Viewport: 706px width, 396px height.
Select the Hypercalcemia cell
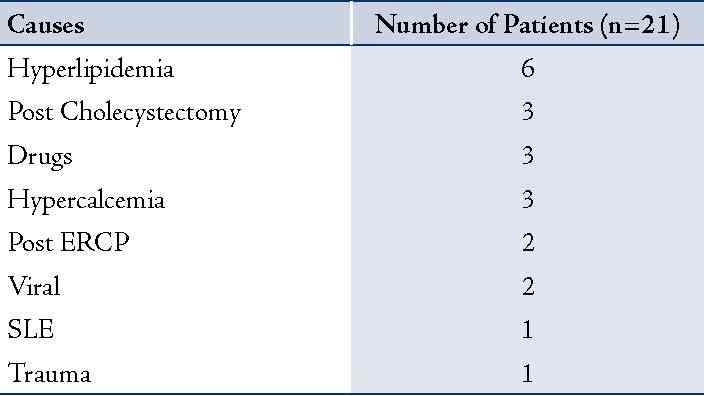click(x=86, y=200)
